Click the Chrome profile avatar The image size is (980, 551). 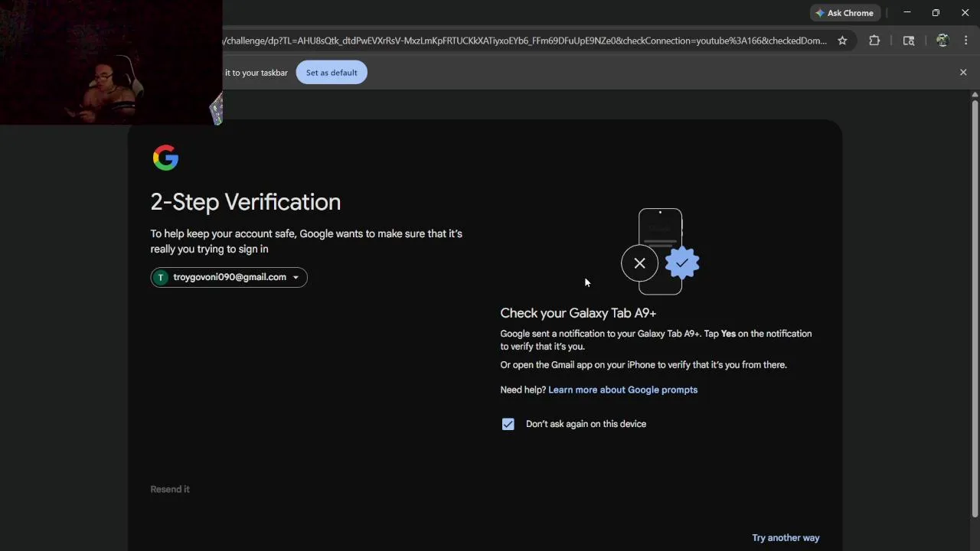point(942,41)
